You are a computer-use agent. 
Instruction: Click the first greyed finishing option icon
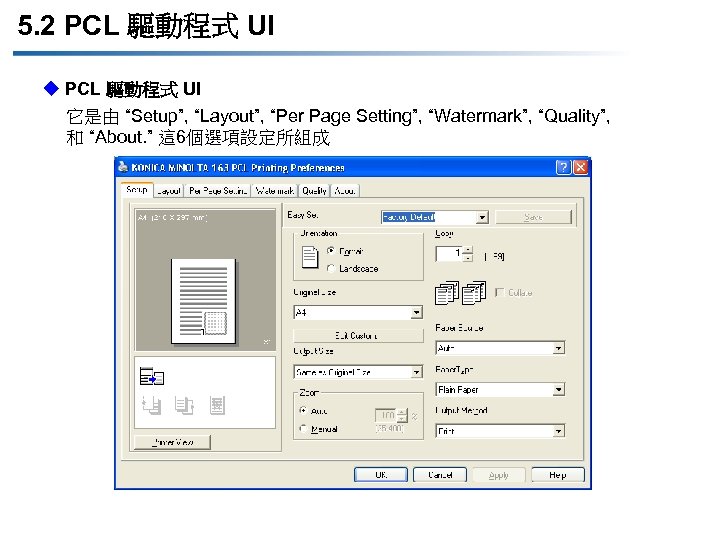coord(152,405)
